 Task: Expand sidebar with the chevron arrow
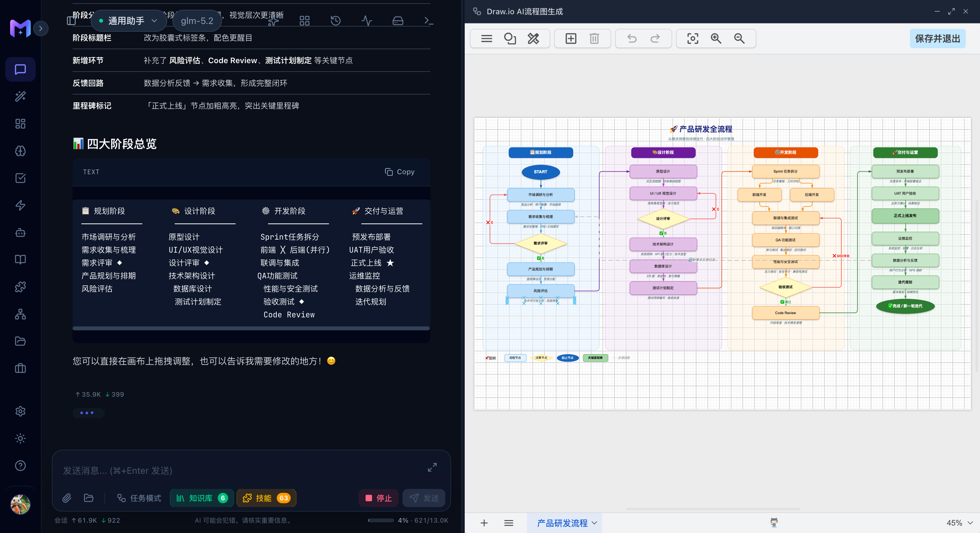point(41,28)
